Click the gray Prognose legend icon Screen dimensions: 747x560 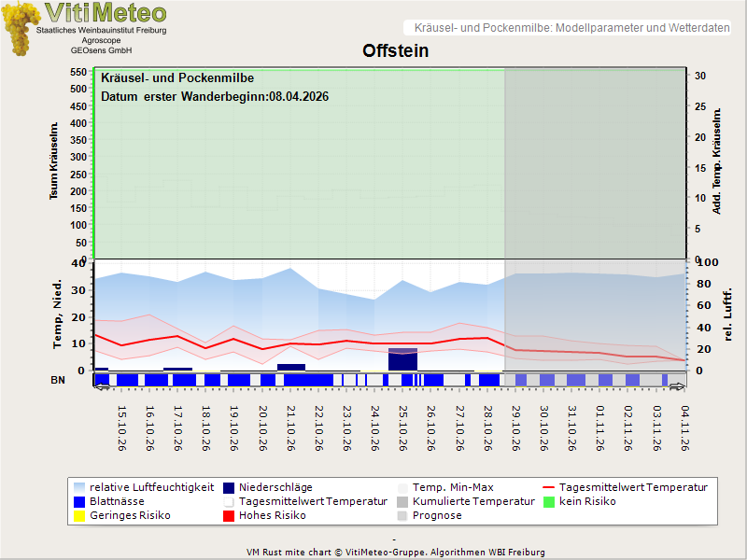[402, 516]
